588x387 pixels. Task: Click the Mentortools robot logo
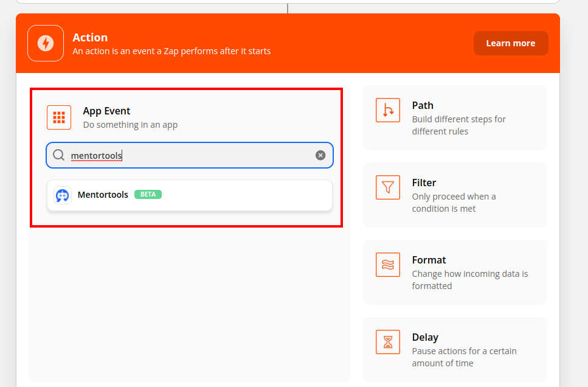tap(62, 195)
